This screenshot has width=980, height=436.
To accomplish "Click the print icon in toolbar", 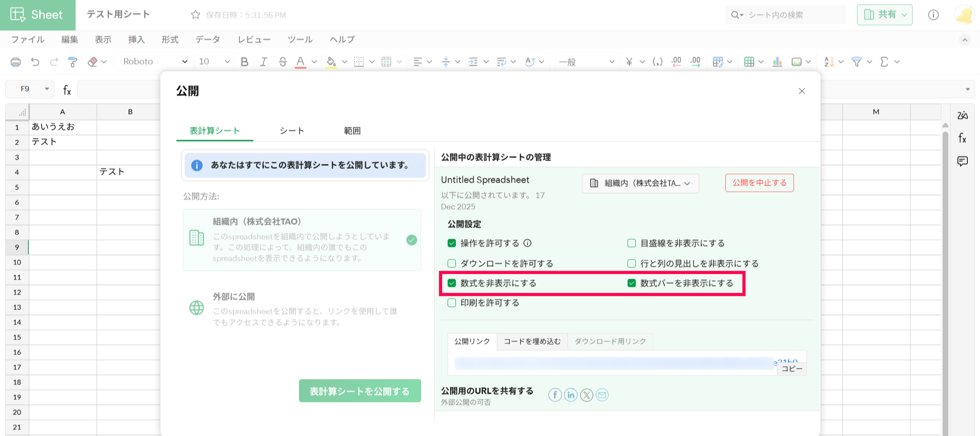I will click(16, 62).
